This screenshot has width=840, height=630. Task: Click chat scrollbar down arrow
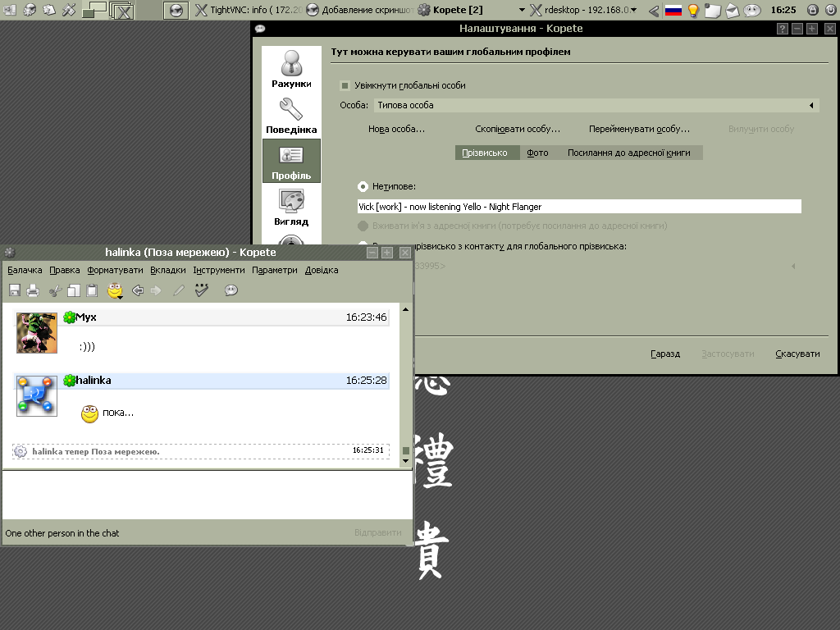405,461
